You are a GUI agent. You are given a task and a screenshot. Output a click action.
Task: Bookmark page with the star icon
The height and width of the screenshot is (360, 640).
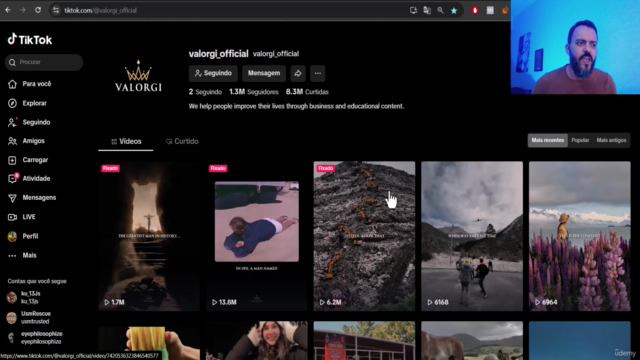(454, 11)
